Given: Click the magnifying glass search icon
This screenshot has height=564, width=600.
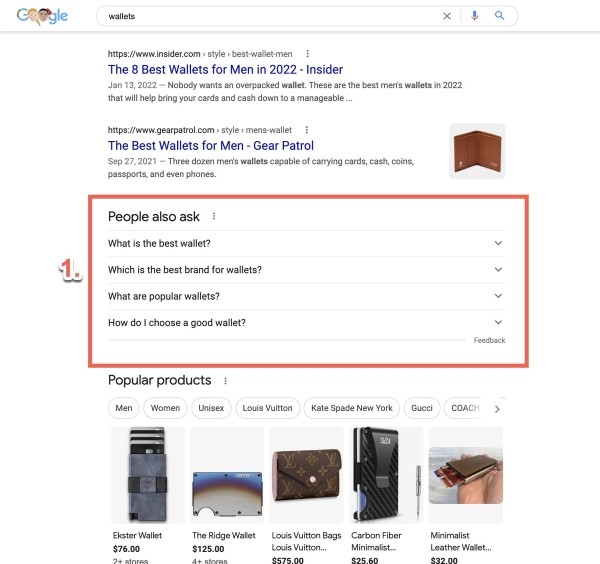Looking at the screenshot, I should tap(499, 16).
